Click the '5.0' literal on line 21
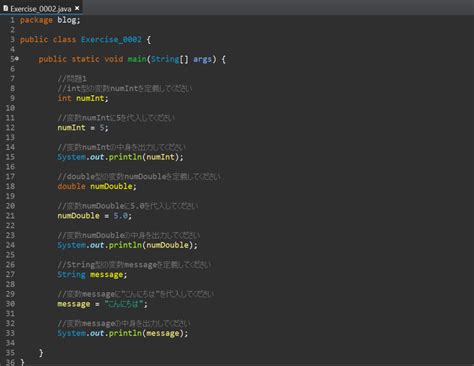This screenshot has width=474, height=366. click(120, 216)
